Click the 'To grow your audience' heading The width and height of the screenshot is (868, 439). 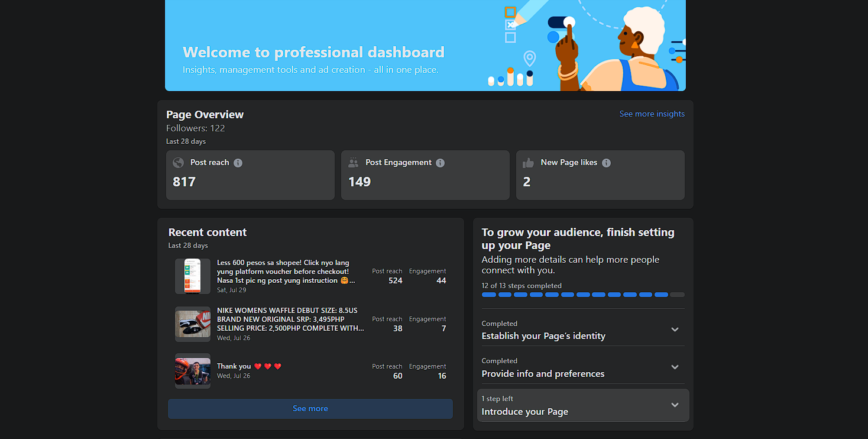click(x=578, y=239)
